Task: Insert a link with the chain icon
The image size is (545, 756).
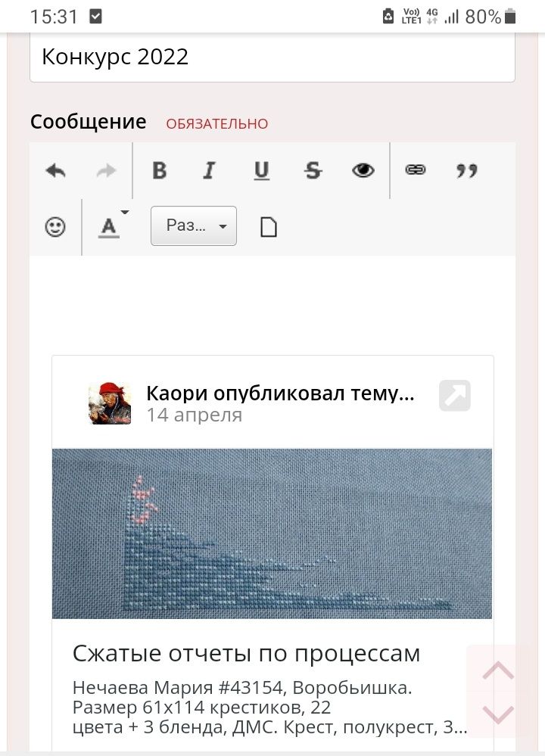Action: pyautogui.click(x=416, y=170)
